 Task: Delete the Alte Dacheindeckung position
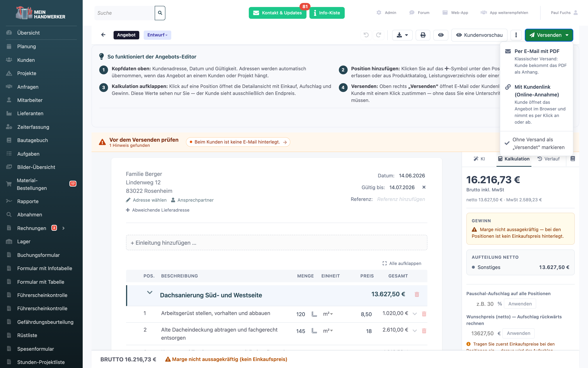click(x=424, y=331)
